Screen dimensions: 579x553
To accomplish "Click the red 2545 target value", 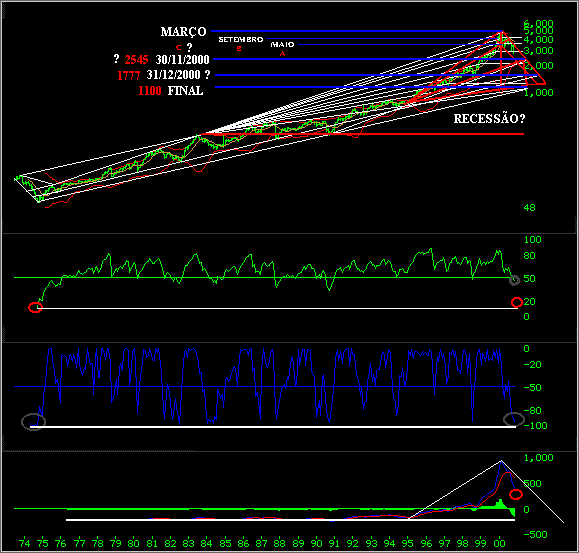I will 136,59.
